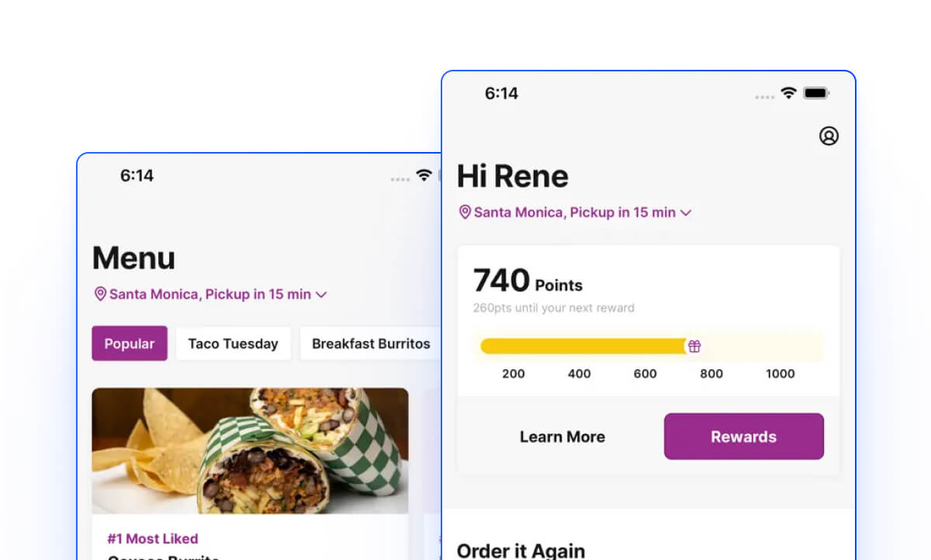Click cellular signal dots on Hi Rene screen
This screenshot has width=931, height=560.
(x=765, y=97)
